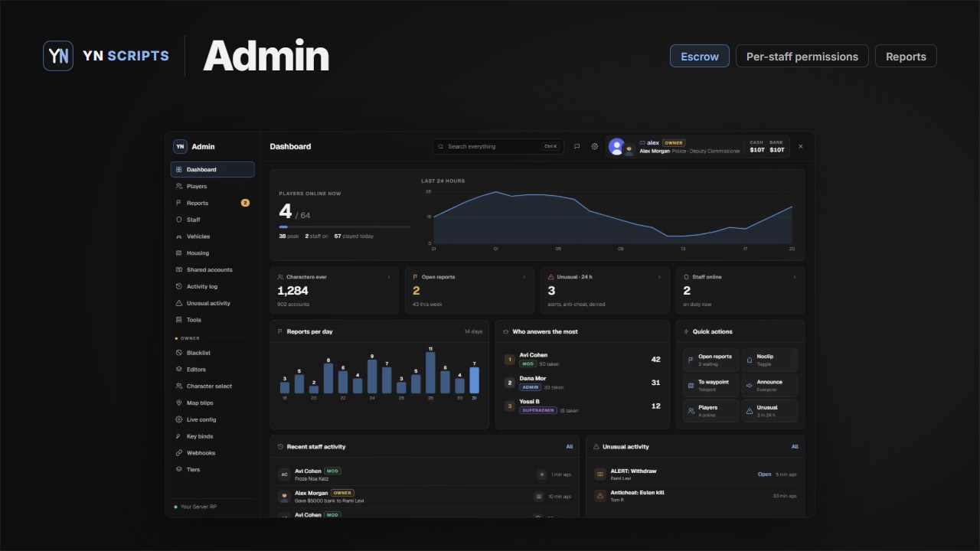Click the Tools icon in sidebar
980x551 pixels.
tap(178, 320)
